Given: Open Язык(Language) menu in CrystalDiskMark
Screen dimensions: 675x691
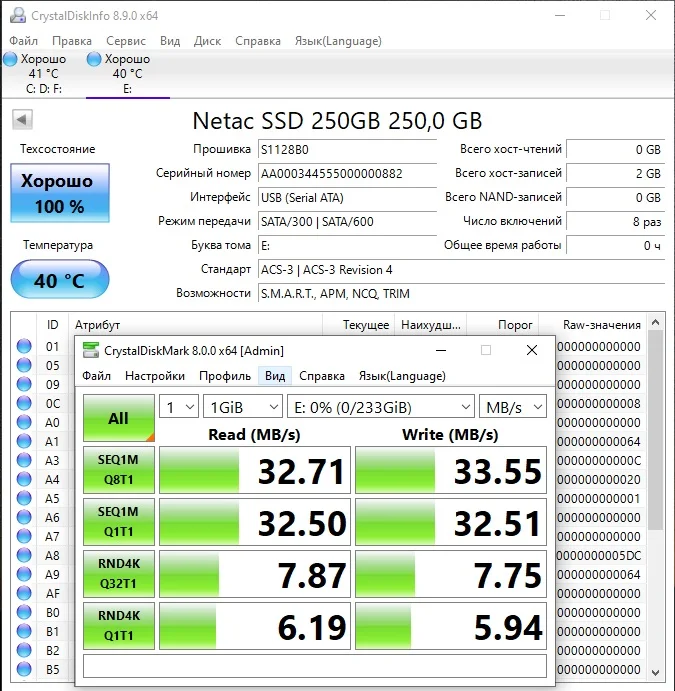Looking at the screenshot, I should pos(402,376).
